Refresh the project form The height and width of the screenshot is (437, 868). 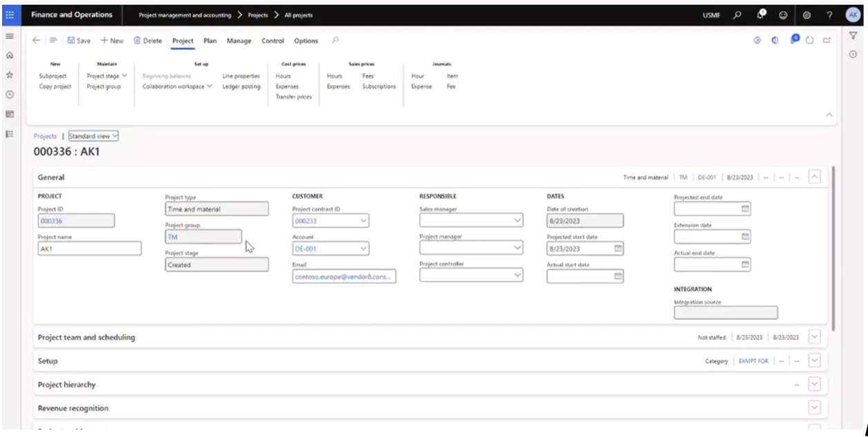point(810,41)
